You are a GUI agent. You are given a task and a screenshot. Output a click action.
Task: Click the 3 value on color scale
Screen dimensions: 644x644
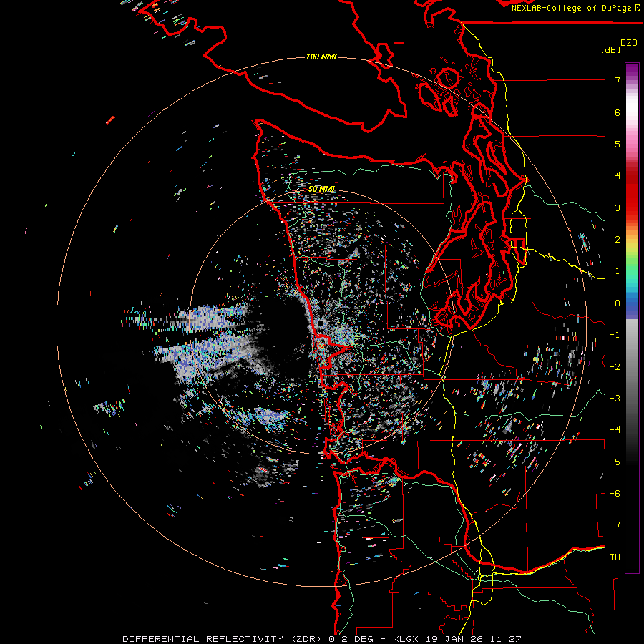click(618, 208)
